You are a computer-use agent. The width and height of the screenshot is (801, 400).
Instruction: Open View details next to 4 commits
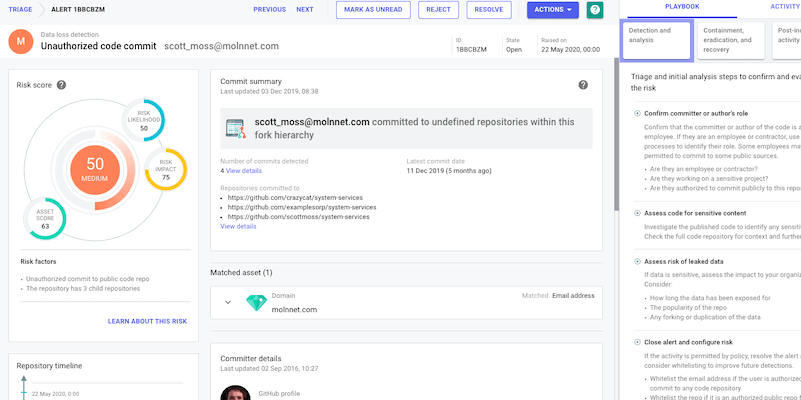click(x=244, y=171)
